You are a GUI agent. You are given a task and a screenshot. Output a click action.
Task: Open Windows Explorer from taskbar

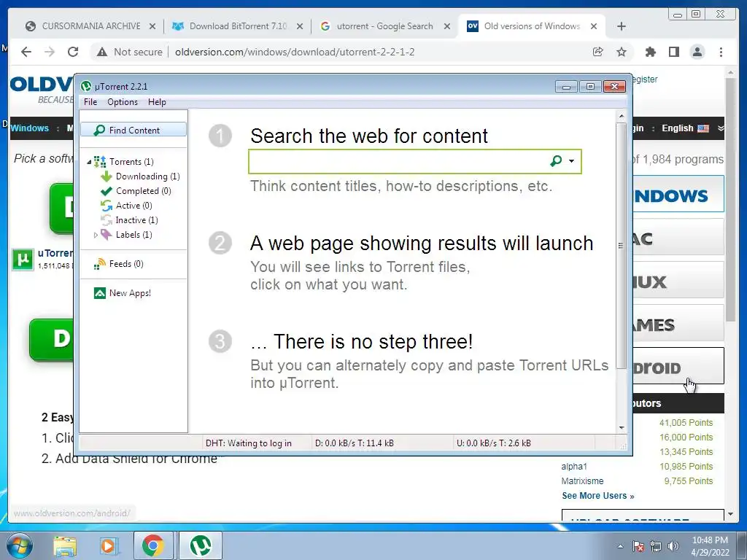coord(65,545)
